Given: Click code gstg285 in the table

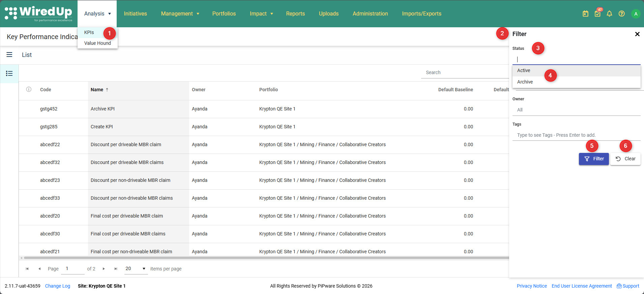Looking at the screenshot, I should coord(49,127).
